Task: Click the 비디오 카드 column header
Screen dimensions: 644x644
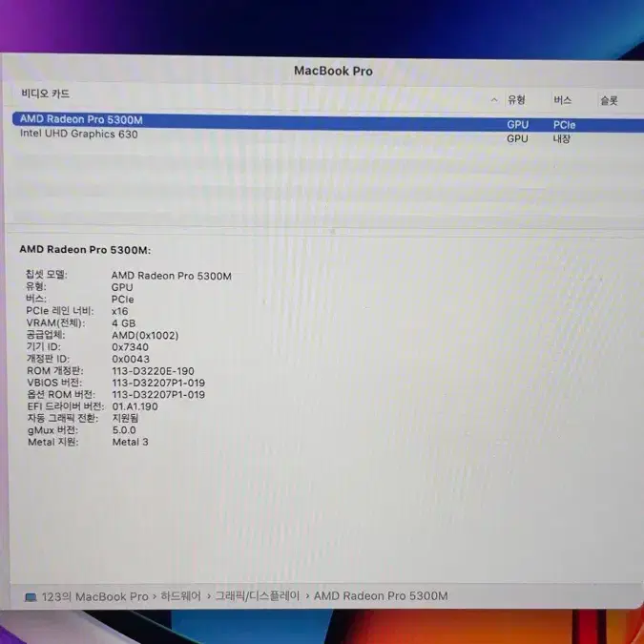Action: click(x=45, y=93)
